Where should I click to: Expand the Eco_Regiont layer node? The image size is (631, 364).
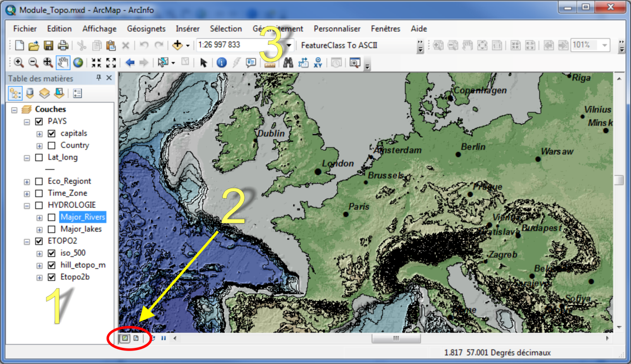click(27, 181)
